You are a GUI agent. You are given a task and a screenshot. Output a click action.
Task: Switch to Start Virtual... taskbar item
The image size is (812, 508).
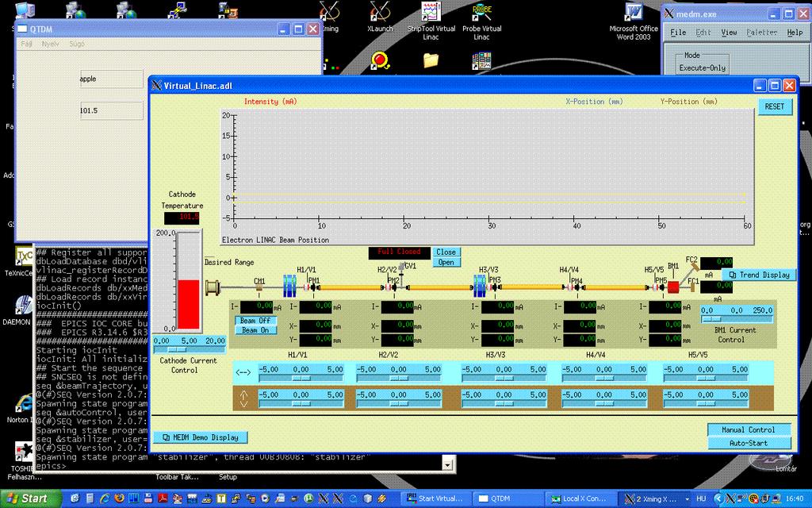(x=435, y=498)
